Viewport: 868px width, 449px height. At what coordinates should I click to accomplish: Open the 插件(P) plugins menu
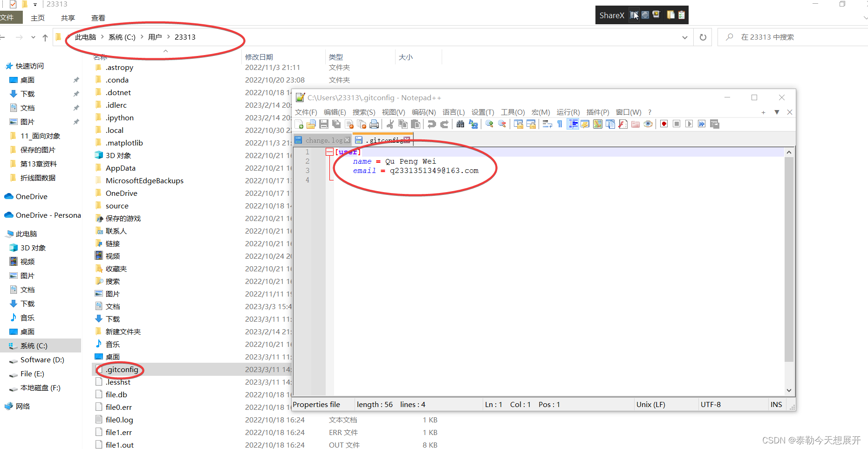[x=598, y=112]
